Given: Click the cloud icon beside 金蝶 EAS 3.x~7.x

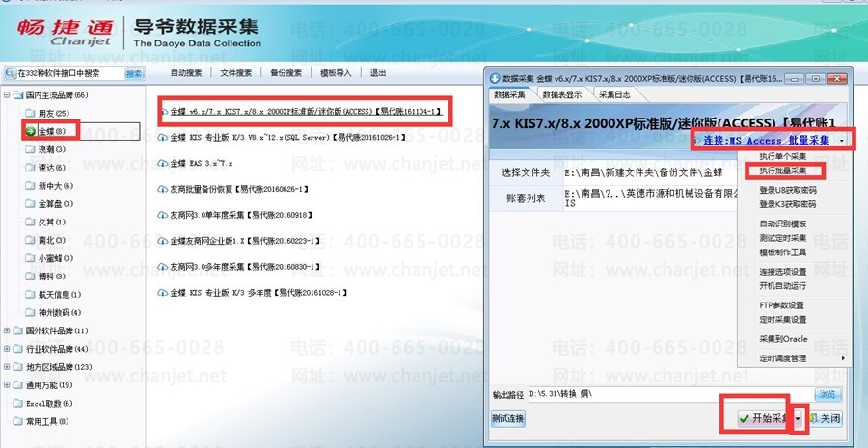Looking at the screenshot, I should 163,163.
